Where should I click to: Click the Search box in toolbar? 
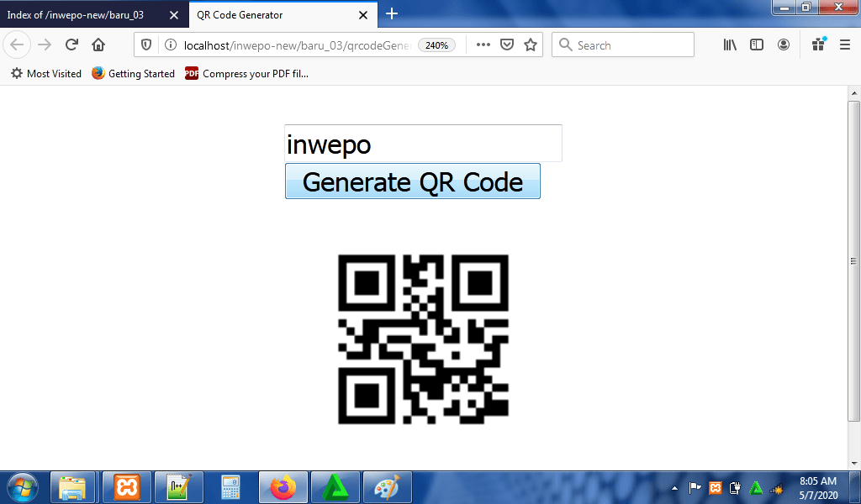click(x=623, y=45)
